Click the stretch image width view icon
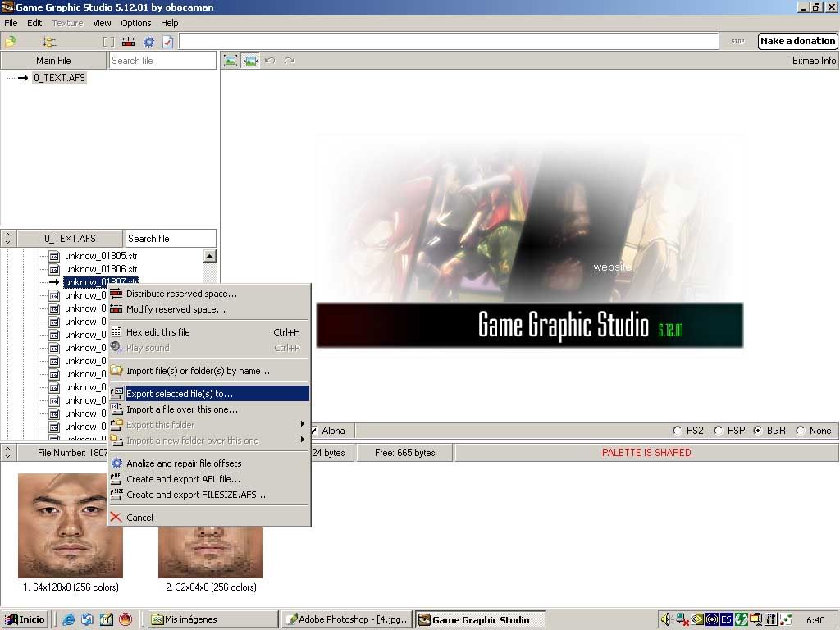Screen dimensions: 840x630 tap(250, 61)
